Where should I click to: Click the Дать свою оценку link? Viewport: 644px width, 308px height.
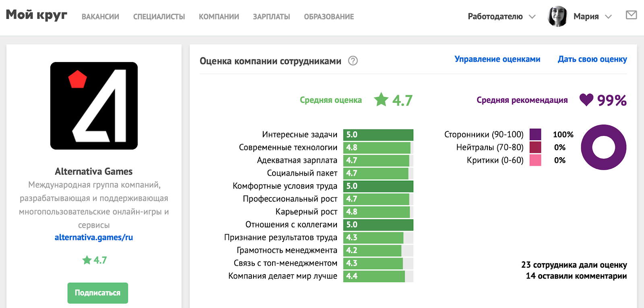click(592, 59)
